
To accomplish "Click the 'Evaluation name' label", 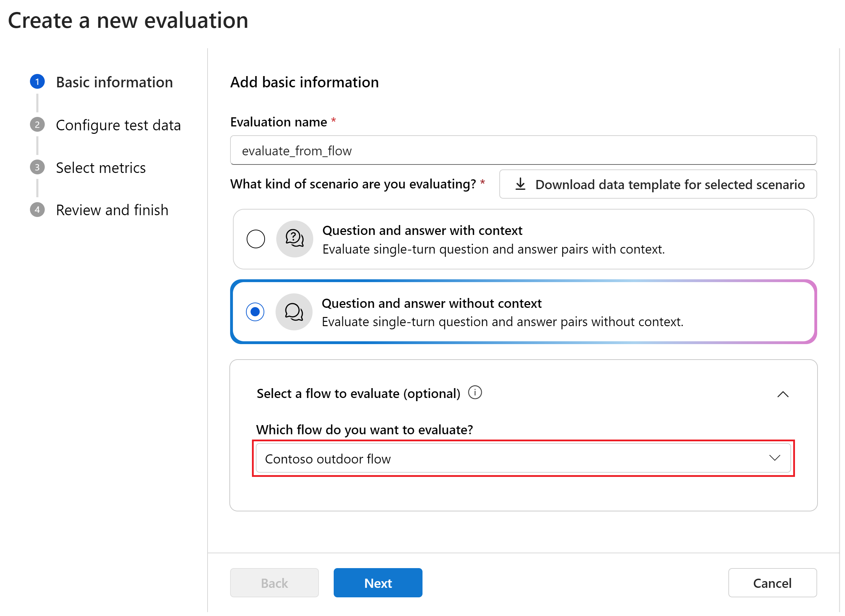I will (279, 122).
